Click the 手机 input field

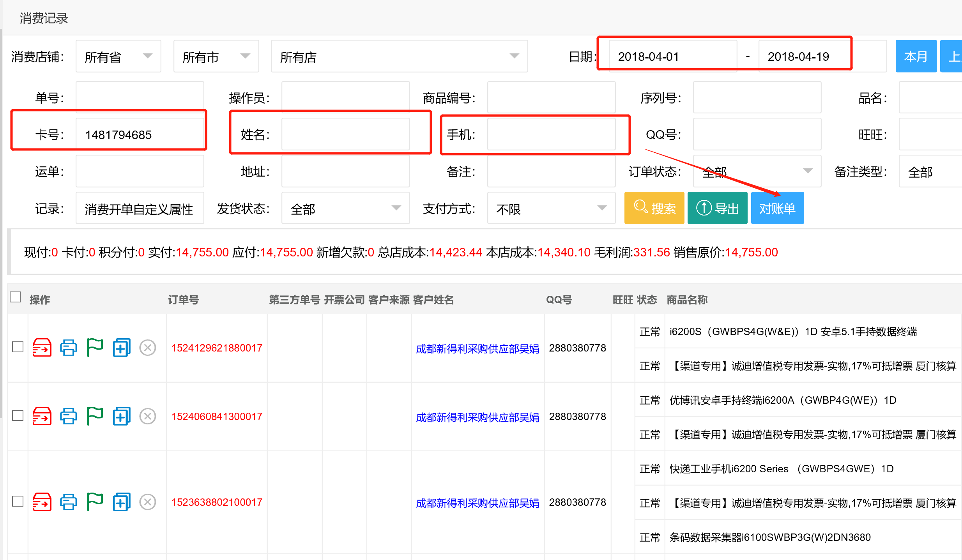coord(551,134)
